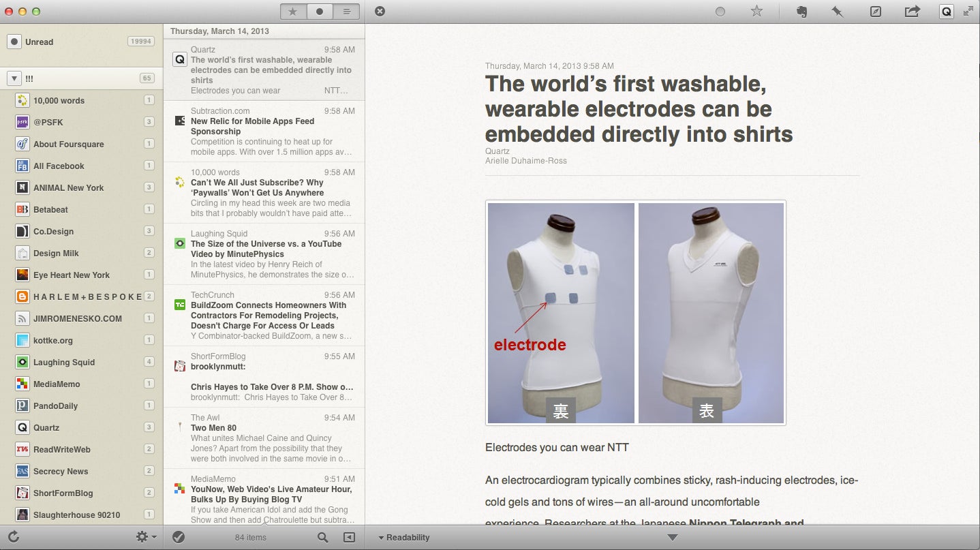Open the Laughing Squid feed in sidebar

coord(81,362)
